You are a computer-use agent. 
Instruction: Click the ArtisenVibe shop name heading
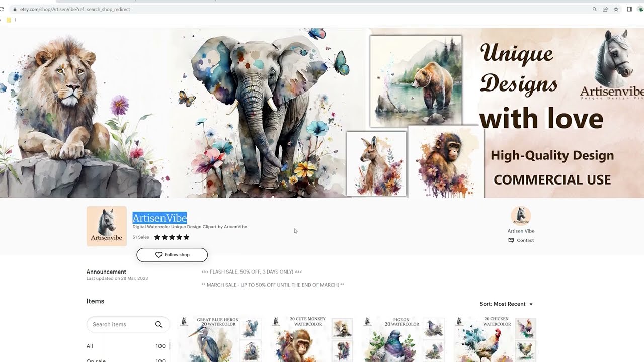point(159,218)
